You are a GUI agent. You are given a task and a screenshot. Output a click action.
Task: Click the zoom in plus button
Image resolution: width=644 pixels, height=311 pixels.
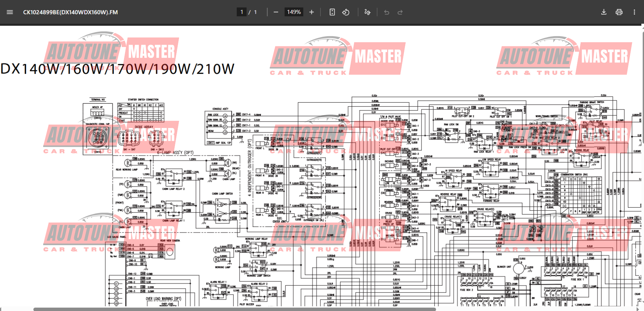click(x=312, y=12)
